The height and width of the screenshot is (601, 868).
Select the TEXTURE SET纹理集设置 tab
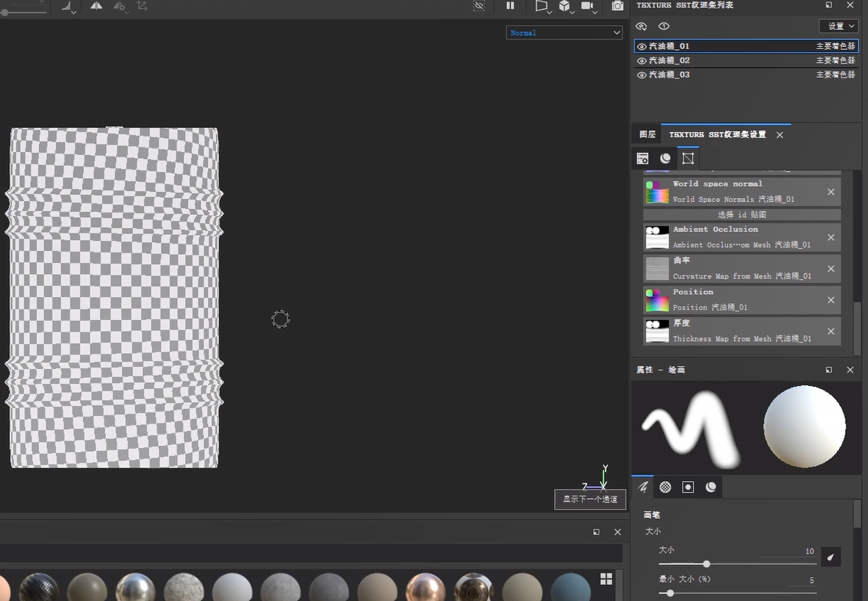pos(718,134)
